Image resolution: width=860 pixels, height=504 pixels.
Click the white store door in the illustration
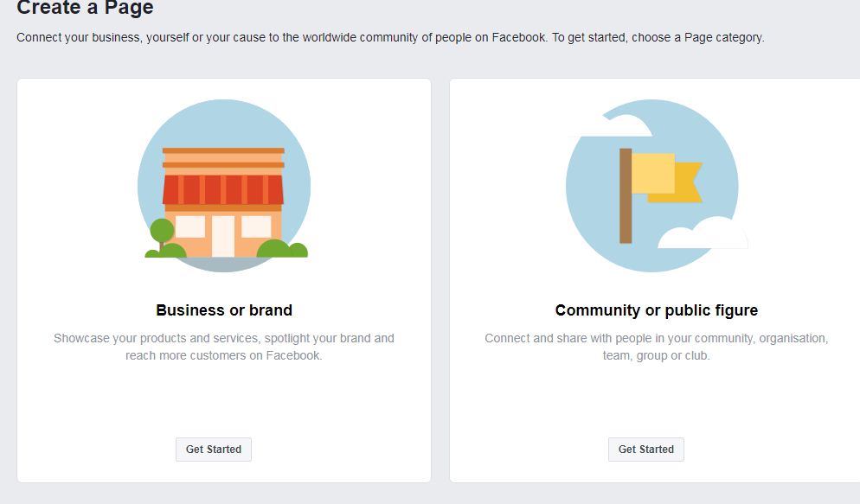223,236
